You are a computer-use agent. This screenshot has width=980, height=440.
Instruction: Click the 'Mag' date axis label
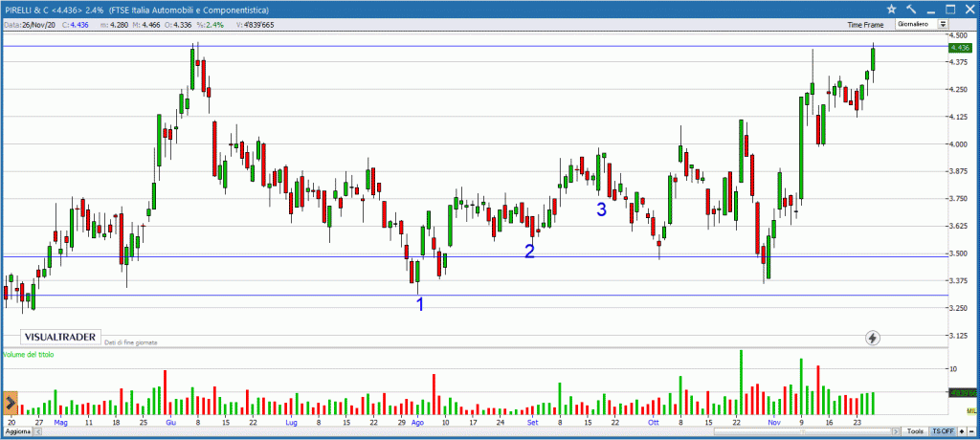tap(60, 423)
